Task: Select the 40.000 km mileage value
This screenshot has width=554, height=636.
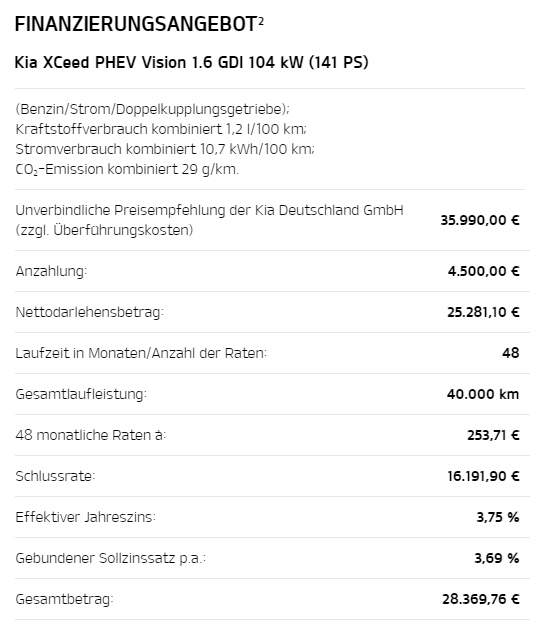Action: pos(483,394)
